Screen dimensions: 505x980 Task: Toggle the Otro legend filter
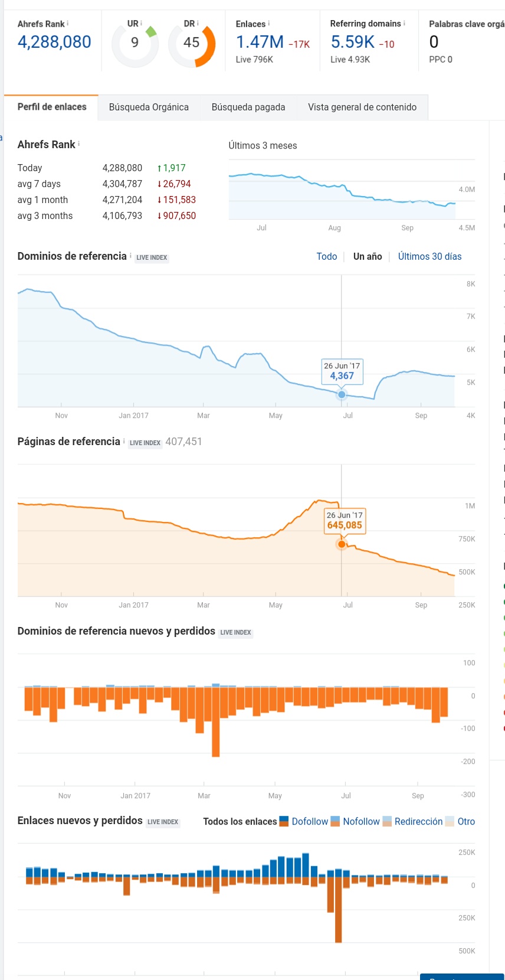click(x=460, y=821)
